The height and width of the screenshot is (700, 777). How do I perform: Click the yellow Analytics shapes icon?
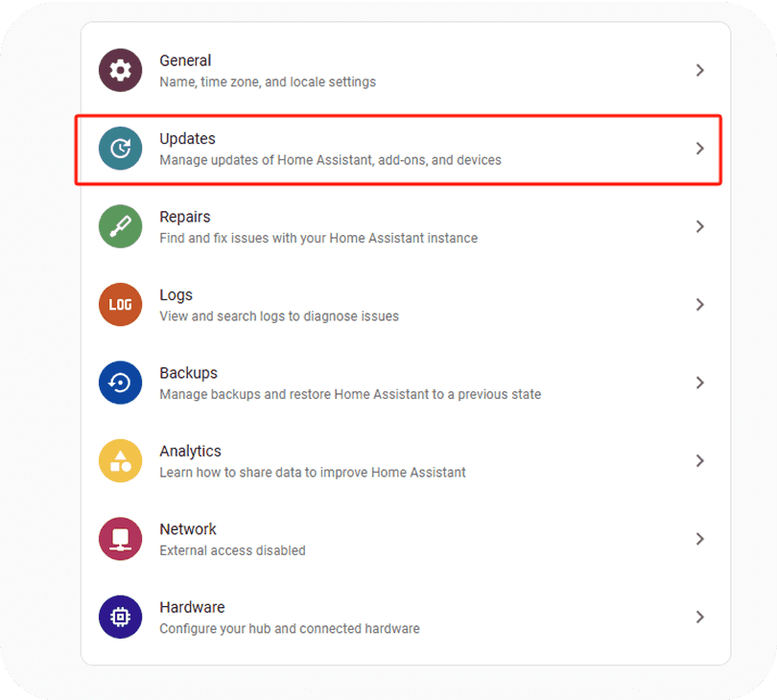[x=120, y=461]
